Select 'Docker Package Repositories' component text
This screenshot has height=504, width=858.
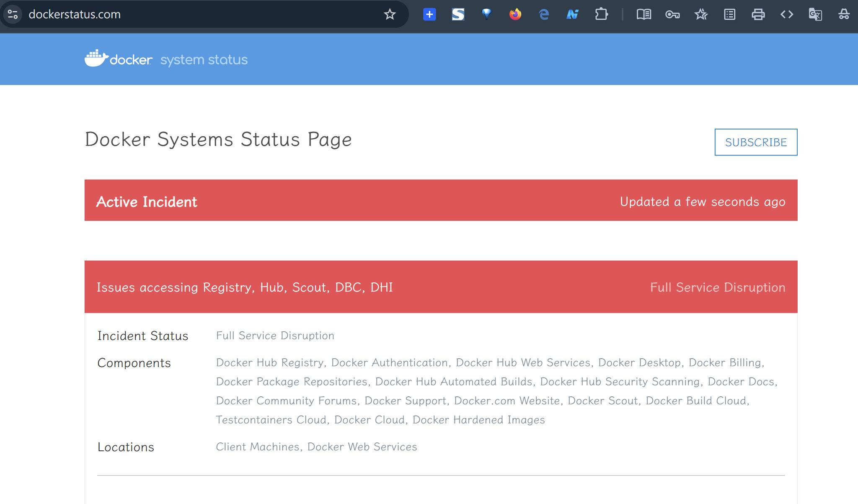click(292, 382)
